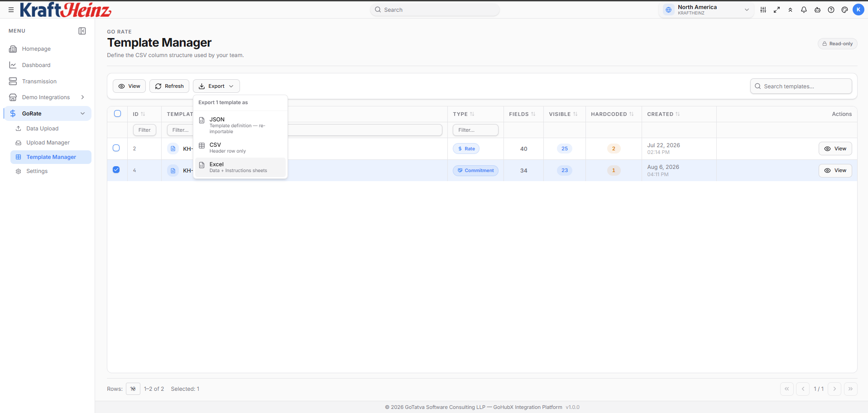Open the North America region selector
This screenshot has width=868, height=413.
[x=706, y=10]
